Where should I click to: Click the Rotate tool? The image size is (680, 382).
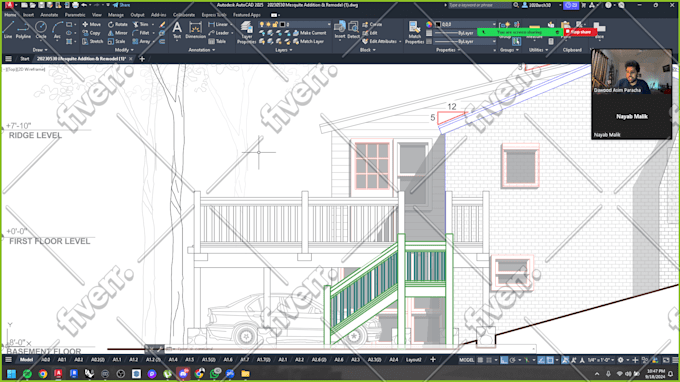click(118, 24)
